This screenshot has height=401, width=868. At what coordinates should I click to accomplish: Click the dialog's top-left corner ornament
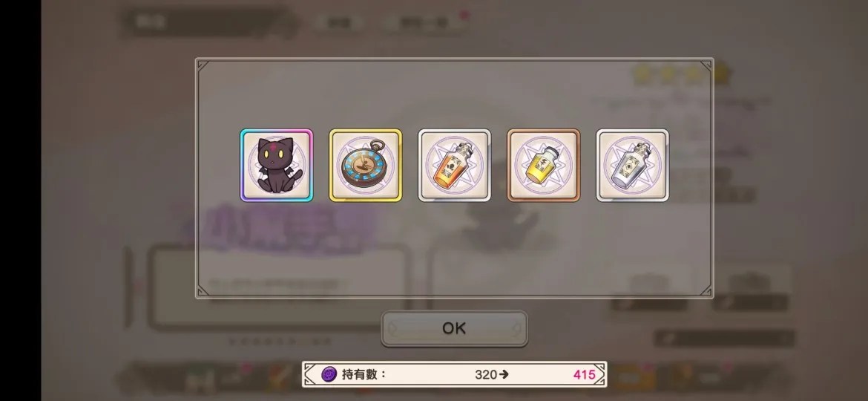[x=203, y=65]
